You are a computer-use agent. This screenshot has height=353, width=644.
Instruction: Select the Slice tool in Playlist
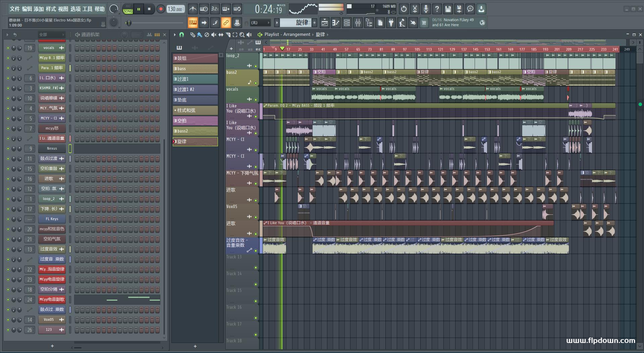pos(228,35)
